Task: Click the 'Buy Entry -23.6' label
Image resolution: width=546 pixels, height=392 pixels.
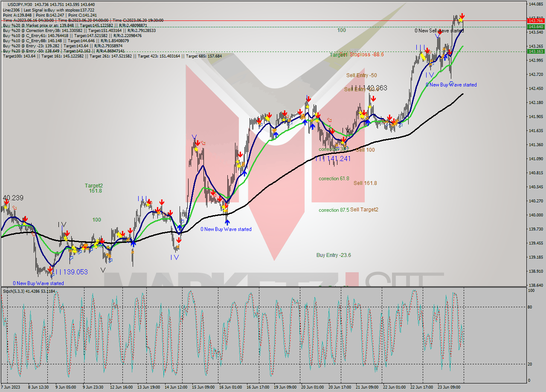Action: (x=334, y=255)
